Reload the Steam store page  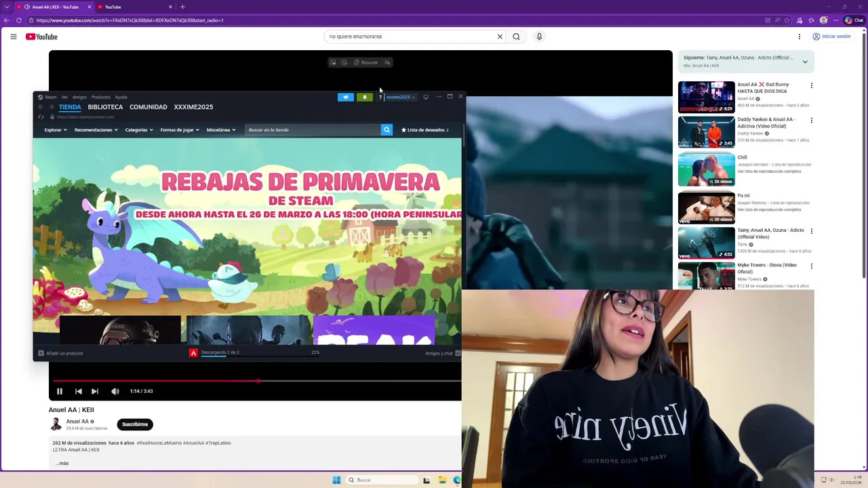point(41,117)
